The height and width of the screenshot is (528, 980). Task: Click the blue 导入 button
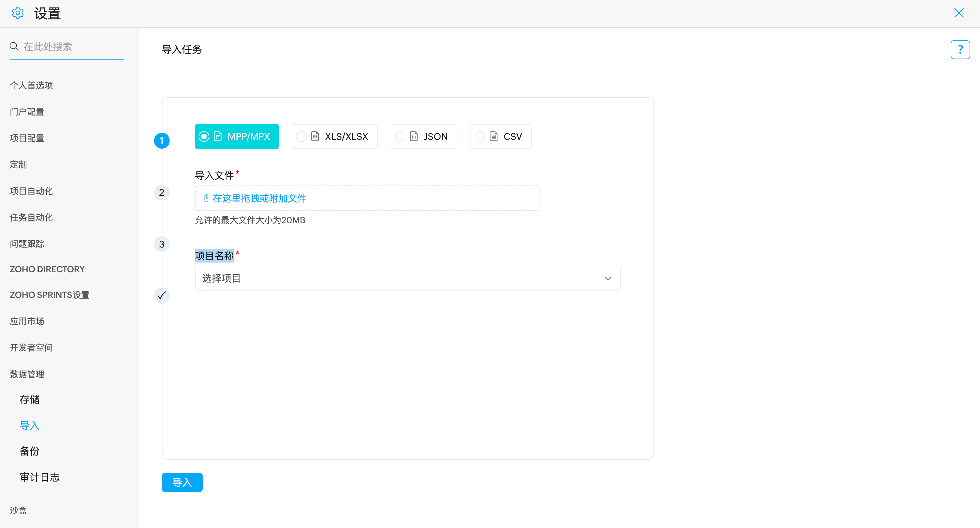182,482
